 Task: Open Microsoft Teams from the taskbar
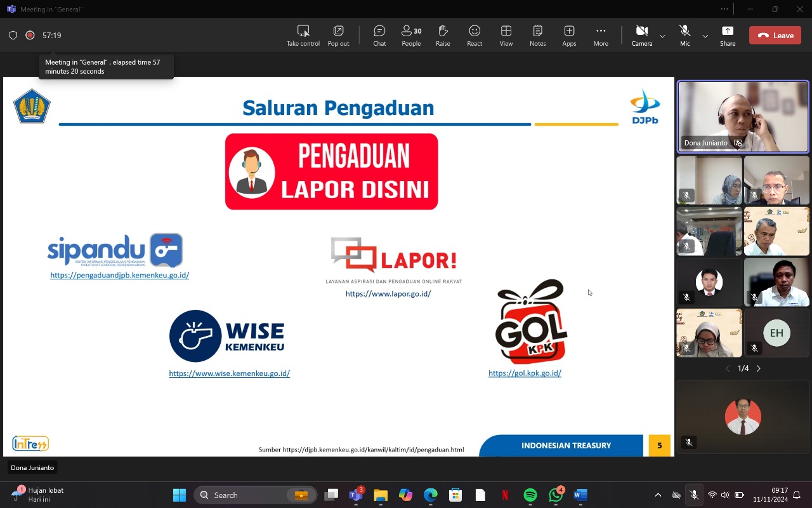click(356, 495)
